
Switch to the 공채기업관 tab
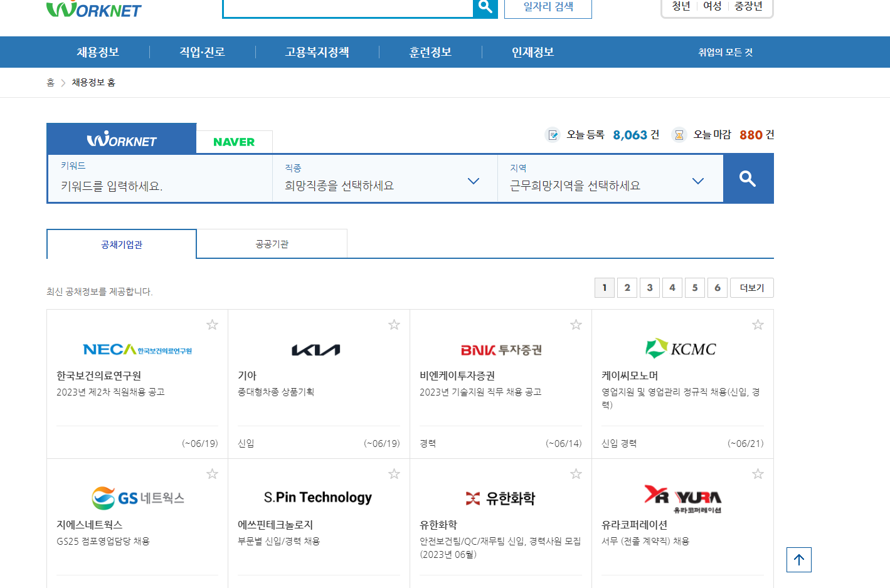(122, 244)
